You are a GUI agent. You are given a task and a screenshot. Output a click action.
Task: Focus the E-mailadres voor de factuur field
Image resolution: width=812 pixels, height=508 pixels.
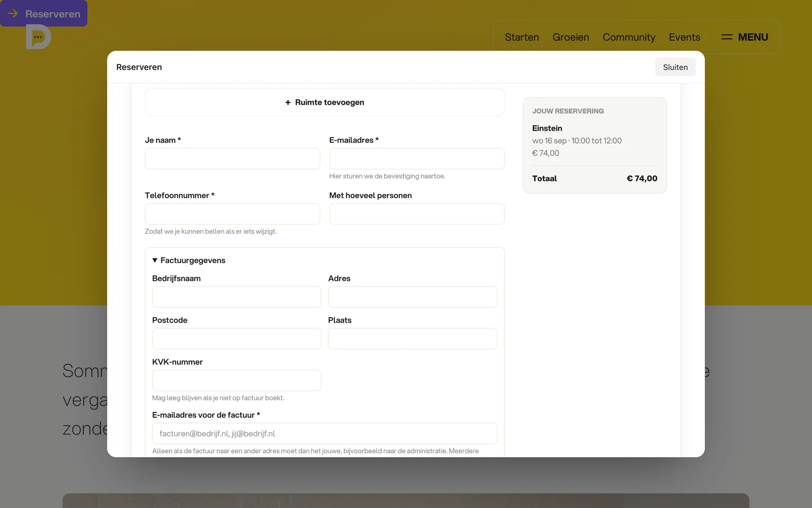point(325,433)
